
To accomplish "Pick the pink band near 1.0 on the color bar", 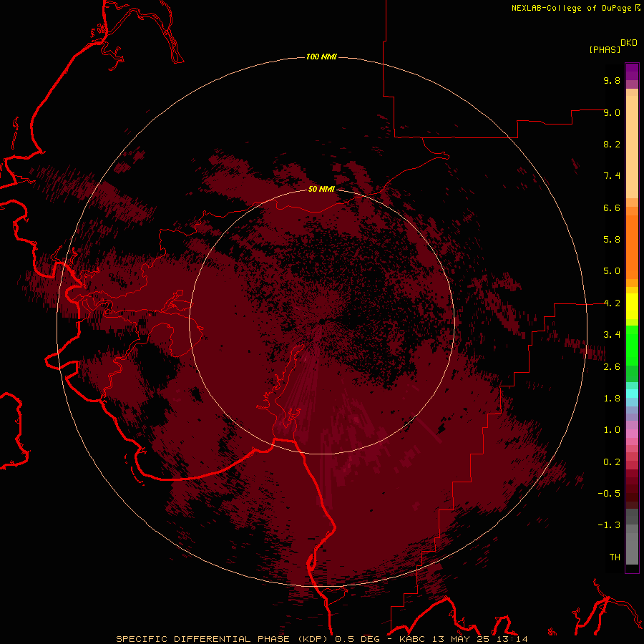I will click(x=632, y=434).
